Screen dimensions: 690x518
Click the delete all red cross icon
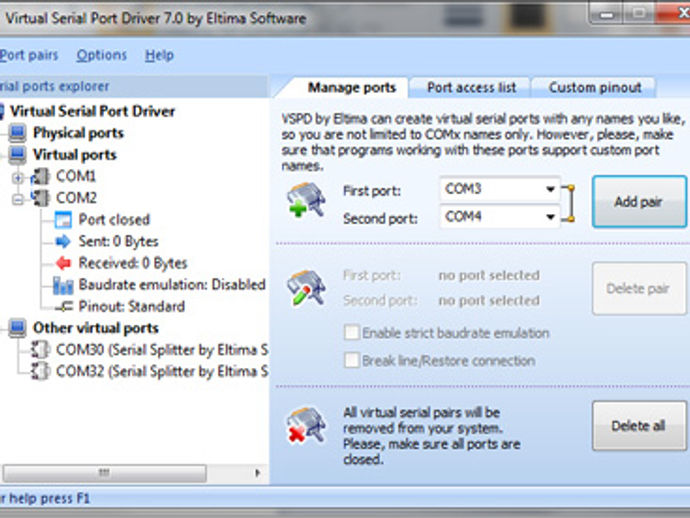tap(306, 425)
